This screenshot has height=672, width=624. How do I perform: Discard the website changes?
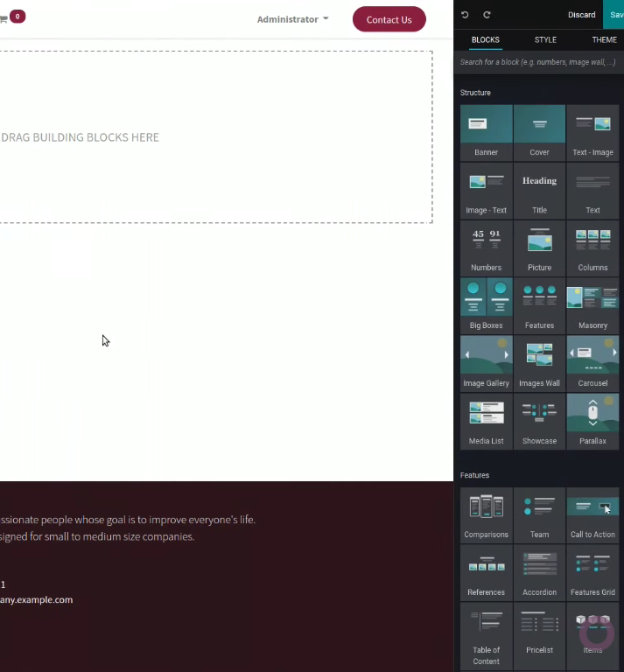(x=582, y=15)
